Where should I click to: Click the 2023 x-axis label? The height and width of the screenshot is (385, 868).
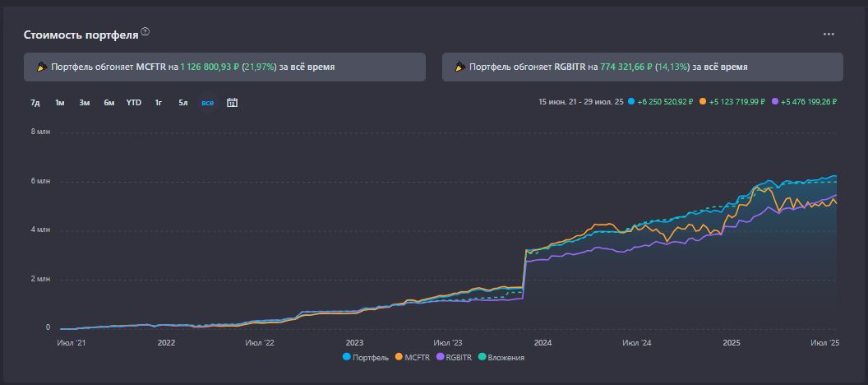click(x=353, y=343)
